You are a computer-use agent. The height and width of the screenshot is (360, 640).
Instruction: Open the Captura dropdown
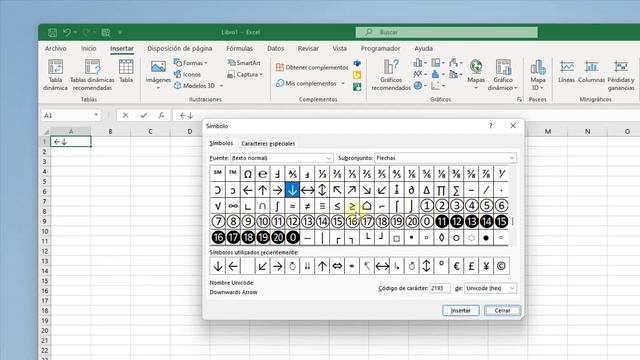[x=245, y=74]
